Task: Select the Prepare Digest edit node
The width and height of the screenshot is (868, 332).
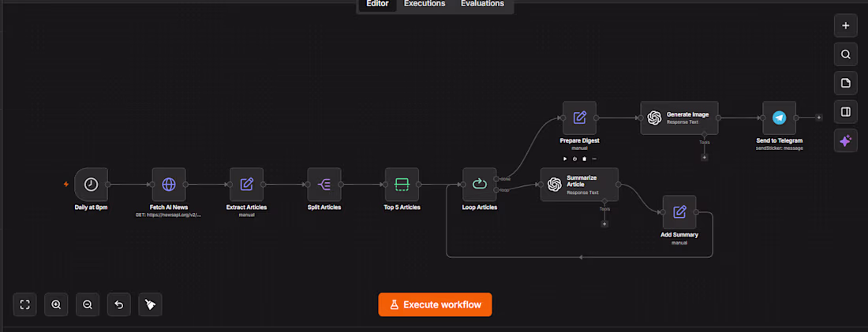Action: click(x=580, y=118)
